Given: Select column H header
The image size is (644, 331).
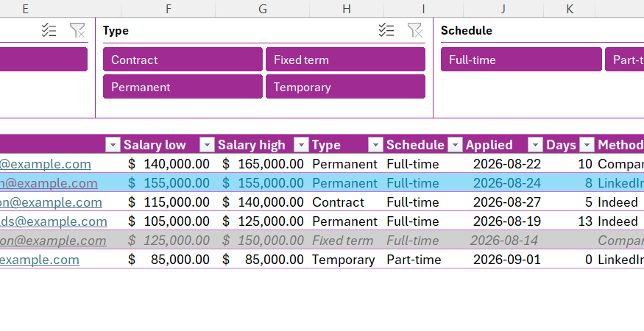Looking at the screenshot, I should (x=347, y=9).
